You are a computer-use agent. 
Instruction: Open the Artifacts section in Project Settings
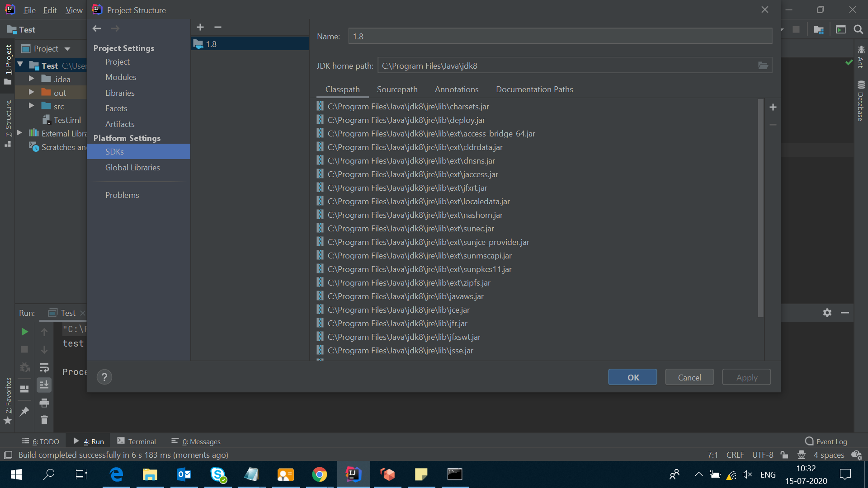coord(119,123)
